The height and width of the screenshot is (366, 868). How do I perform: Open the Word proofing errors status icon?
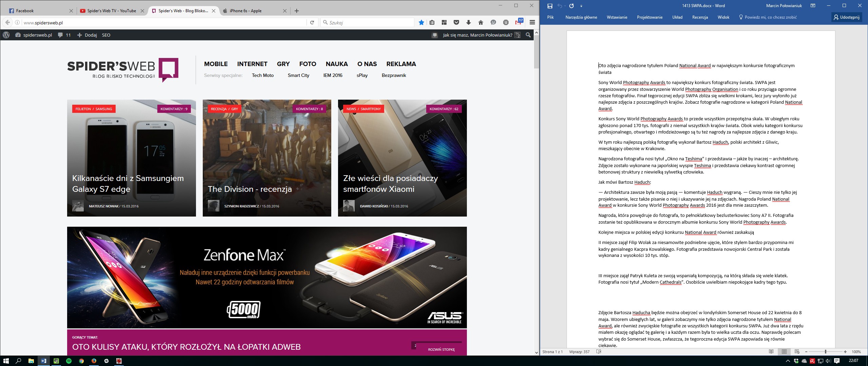pos(599,351)
